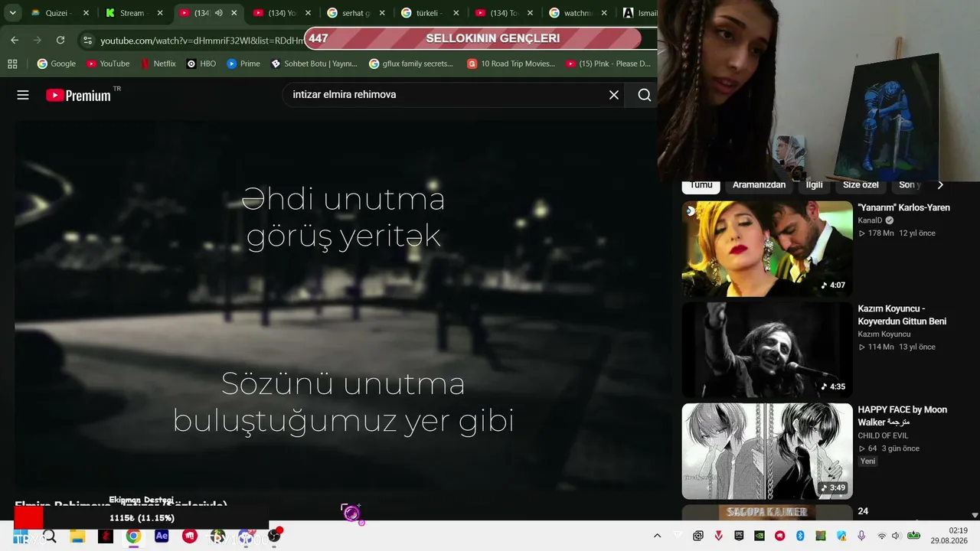Play the Kazım Koyuncu video thumbnail
The height and width of the screenshot is (551, 980).
click(767, 350)
